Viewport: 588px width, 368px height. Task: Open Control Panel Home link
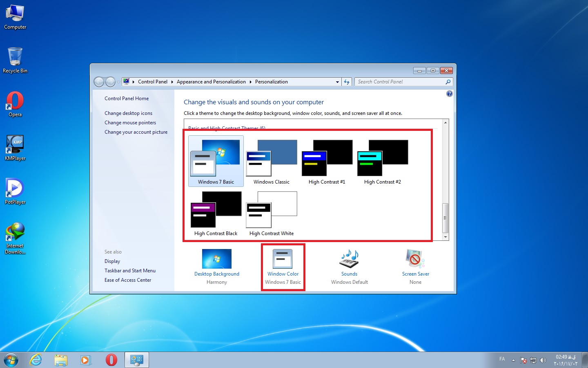127,99
